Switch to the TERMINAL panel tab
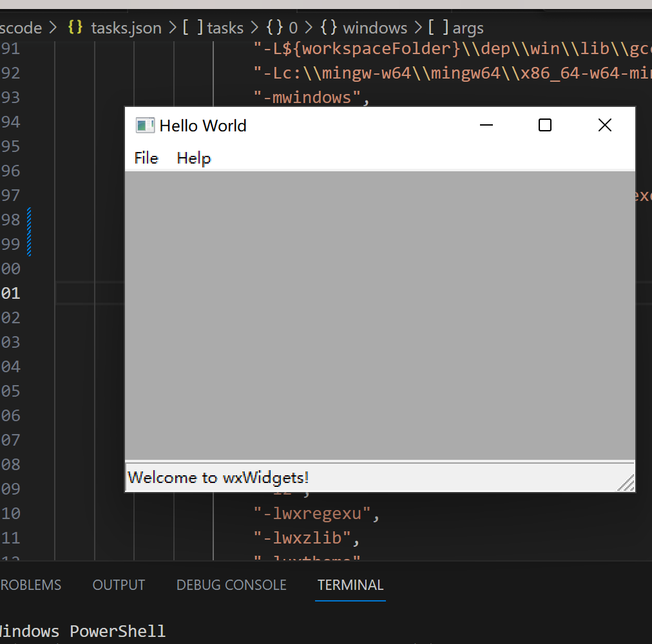 pyautogui.click(x=350, y=585)
